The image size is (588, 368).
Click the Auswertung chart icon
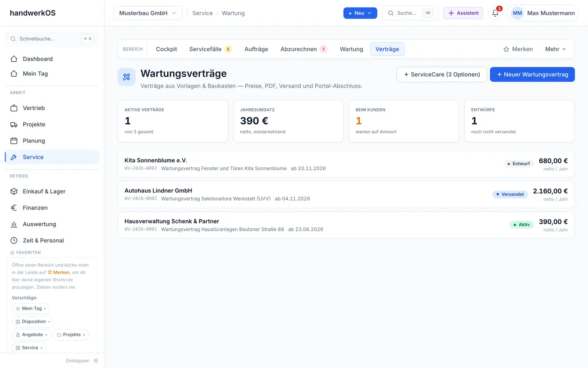[x=14, y=224]
